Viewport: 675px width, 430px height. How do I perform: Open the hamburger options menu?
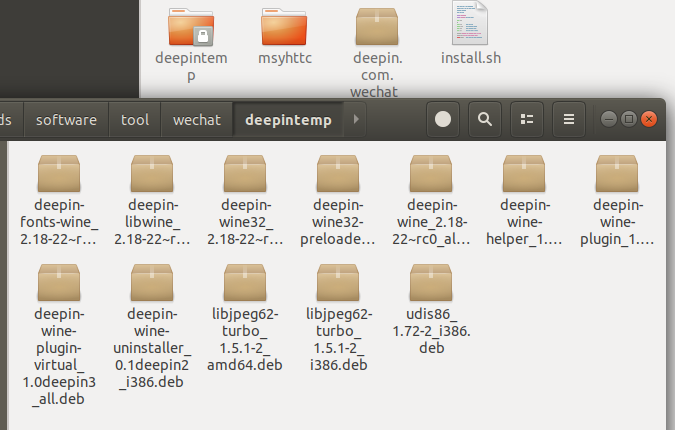(569, 119)
